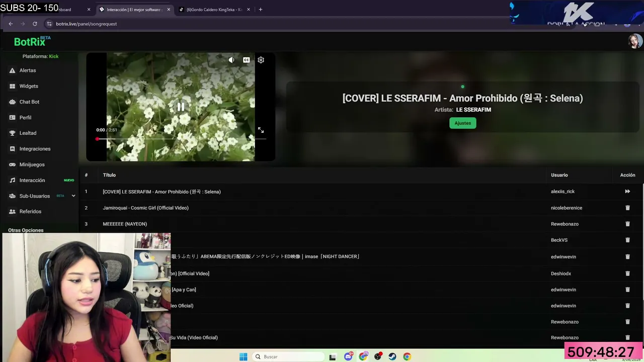Open Alertas in the BotRix sidebar

(28, 70)
